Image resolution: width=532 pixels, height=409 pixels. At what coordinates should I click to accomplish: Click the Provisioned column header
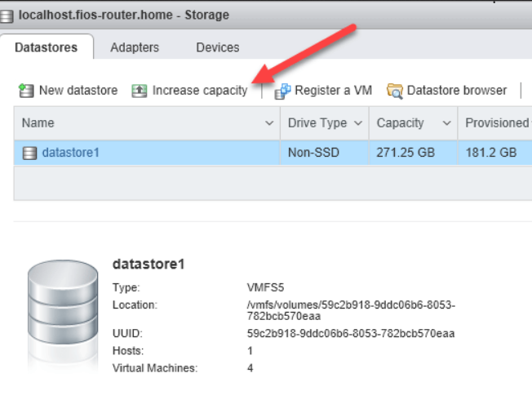(x=496, y=123)
